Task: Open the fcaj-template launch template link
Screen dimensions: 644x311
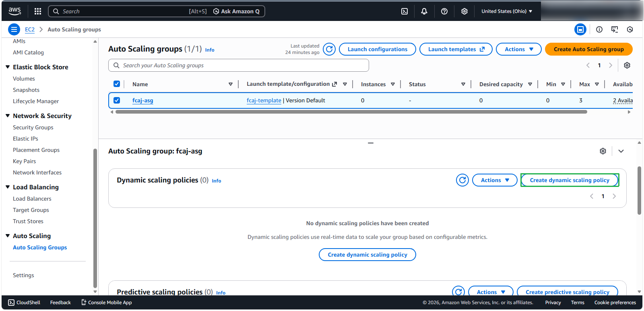Action: click(x=264, y=100)
